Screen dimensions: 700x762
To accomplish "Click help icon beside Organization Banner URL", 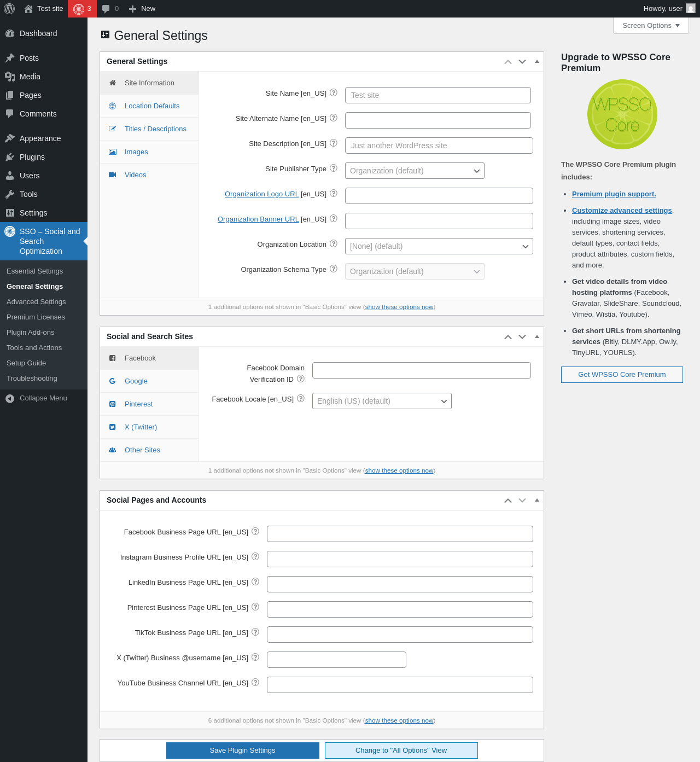I will coord(334,219).
